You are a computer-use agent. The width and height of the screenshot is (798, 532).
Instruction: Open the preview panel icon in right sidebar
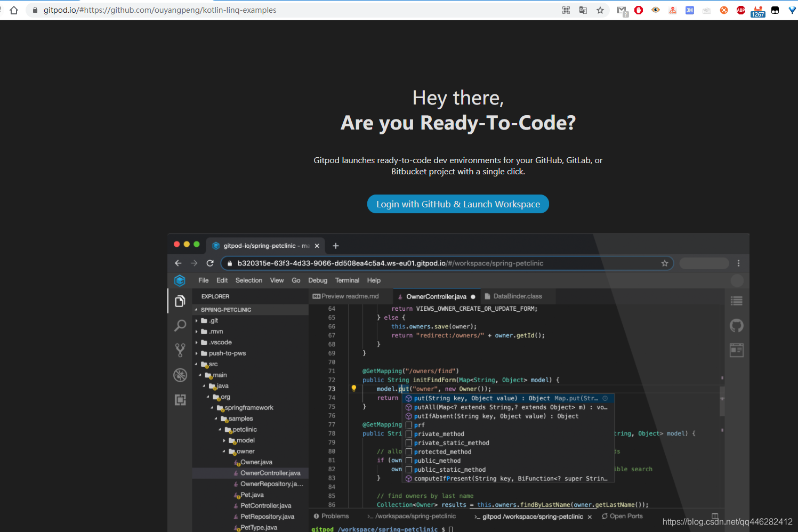point(737,350)
